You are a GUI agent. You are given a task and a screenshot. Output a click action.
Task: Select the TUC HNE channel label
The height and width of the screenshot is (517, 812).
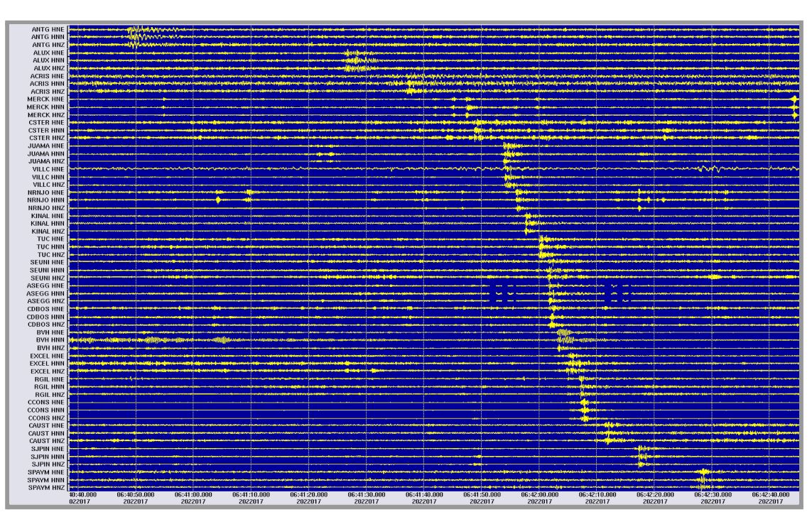(x=50, y=239)
